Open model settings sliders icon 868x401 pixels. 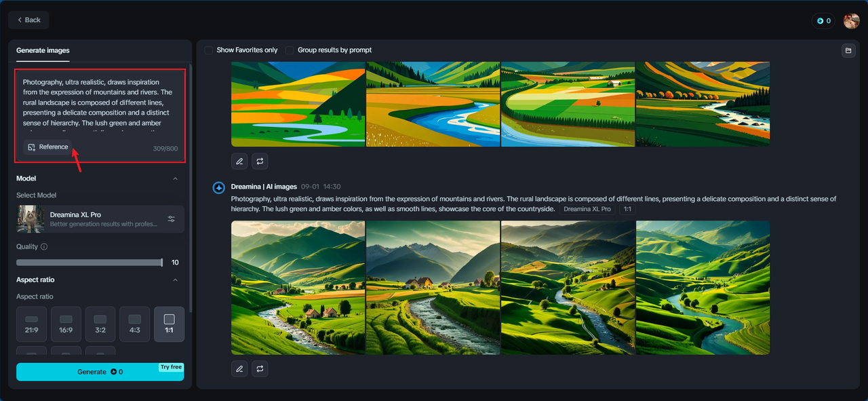(x=172, y=219)
